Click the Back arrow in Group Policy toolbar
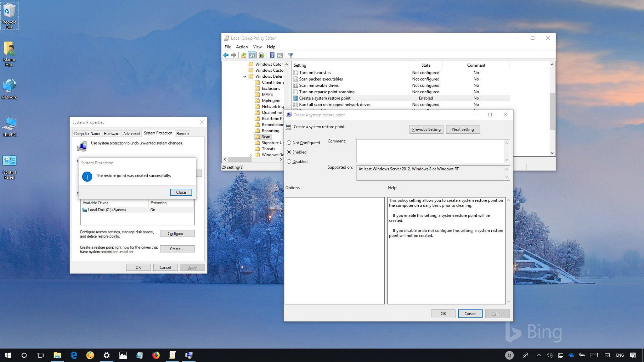 (x=226, y=55)
